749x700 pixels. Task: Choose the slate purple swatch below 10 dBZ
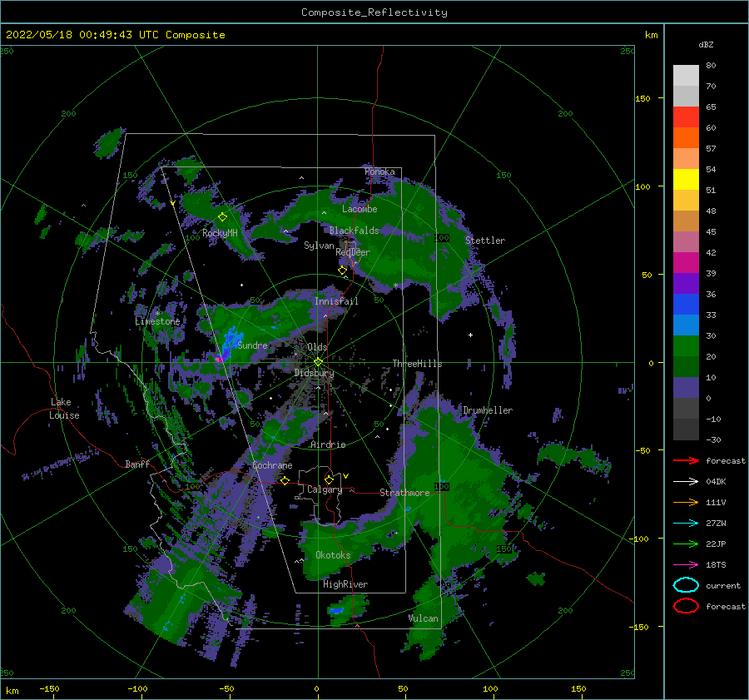pyautogui.click(x=686, y=388)
